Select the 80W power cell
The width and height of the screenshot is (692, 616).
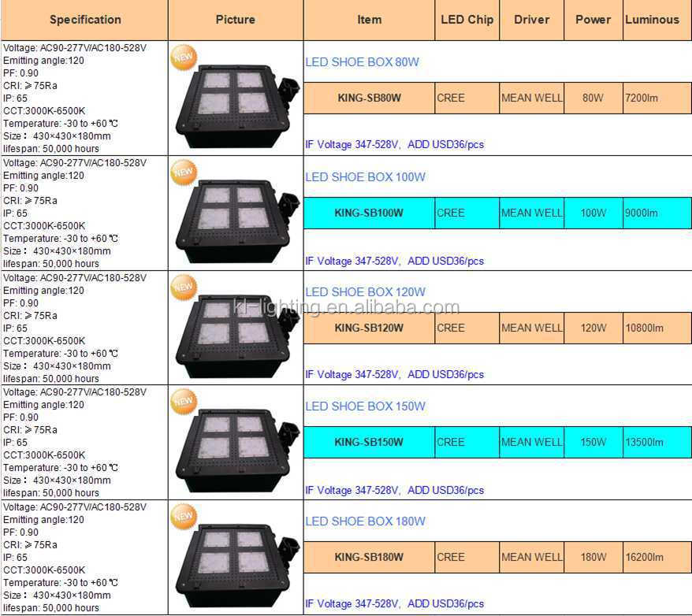click(x=593, y=98)
